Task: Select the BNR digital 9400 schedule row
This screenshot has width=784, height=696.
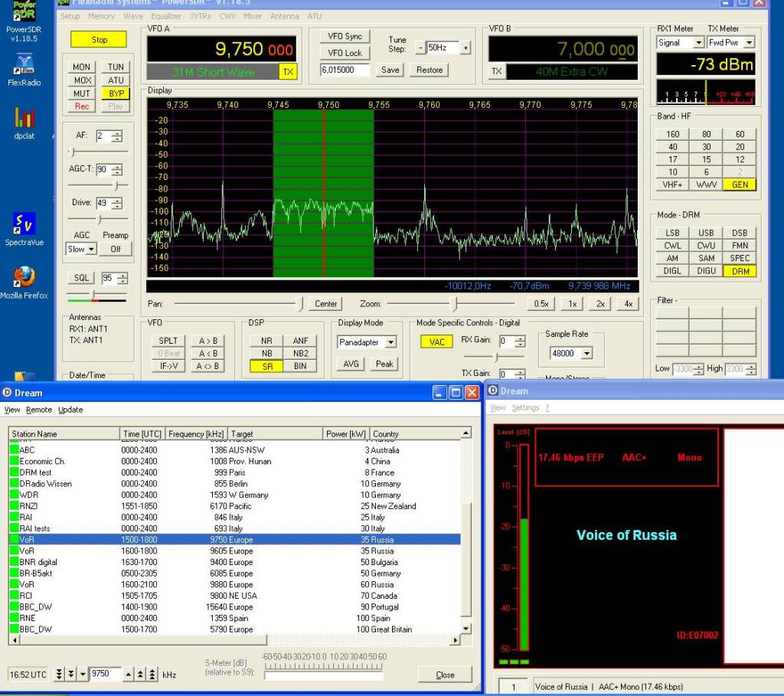Action: point(234,562)
